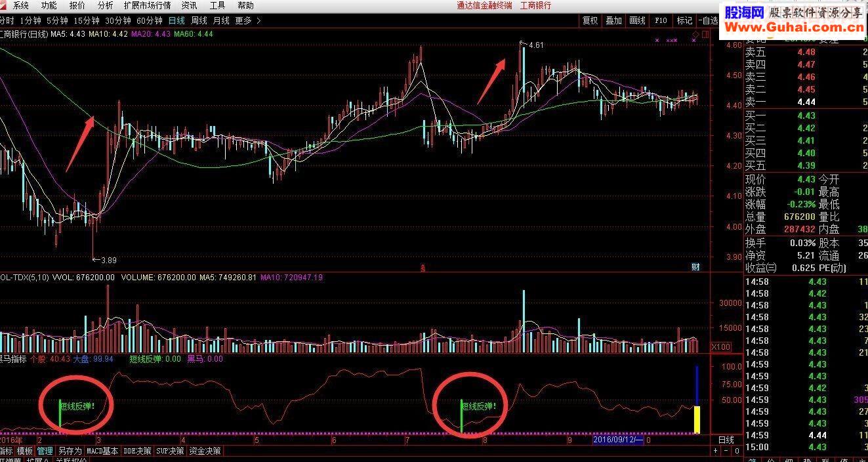Click the 买一 4.43 bid row

pos(806,115)
